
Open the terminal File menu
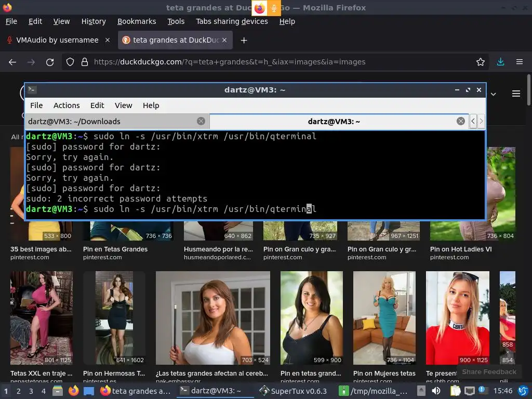[36, 105]
